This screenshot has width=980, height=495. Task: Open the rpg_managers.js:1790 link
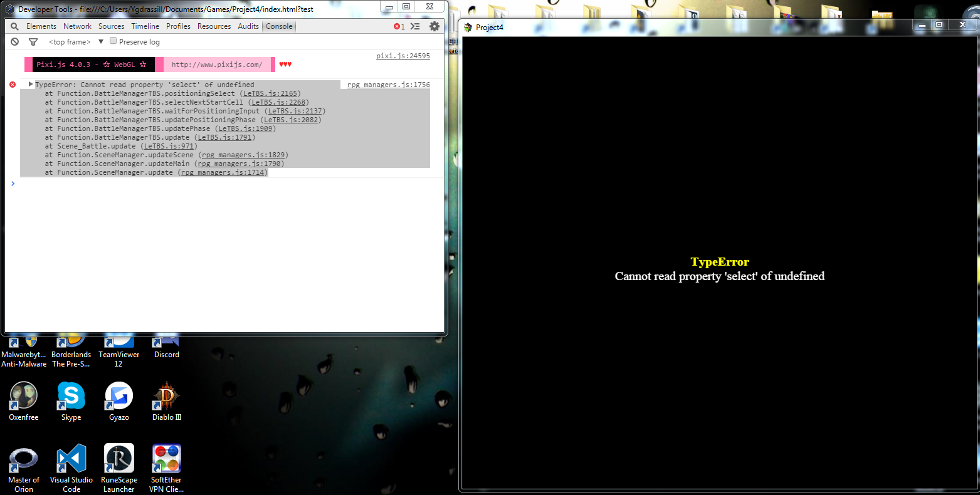point(240,164)
